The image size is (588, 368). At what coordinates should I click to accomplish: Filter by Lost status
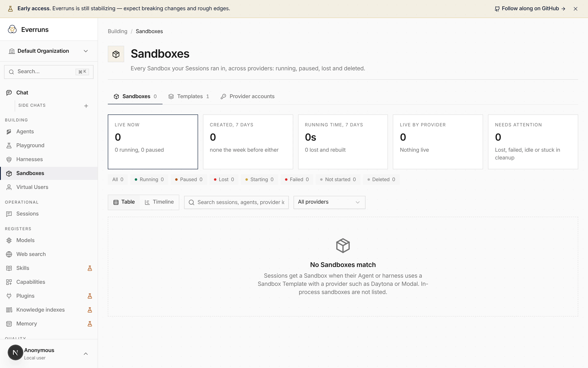(x=224, y=179)
